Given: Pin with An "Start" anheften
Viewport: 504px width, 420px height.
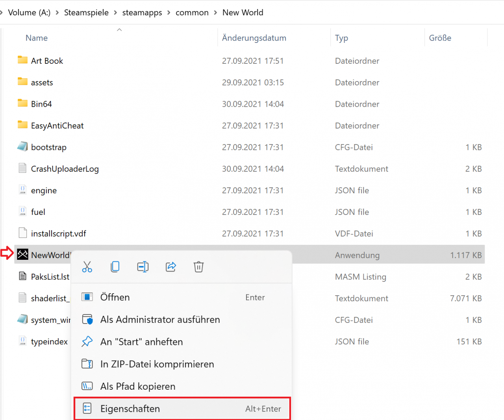Looking at the screenshot, I should tap(141, 342).
